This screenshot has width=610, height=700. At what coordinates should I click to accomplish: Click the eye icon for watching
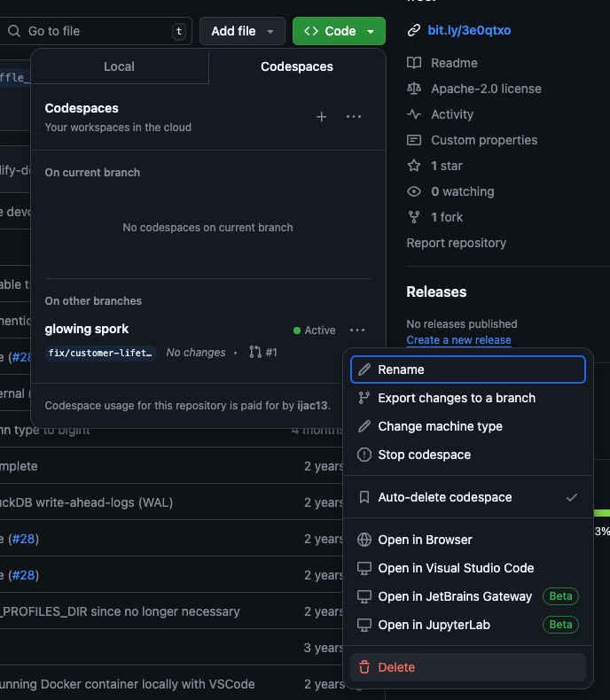[x=414, y=191]
